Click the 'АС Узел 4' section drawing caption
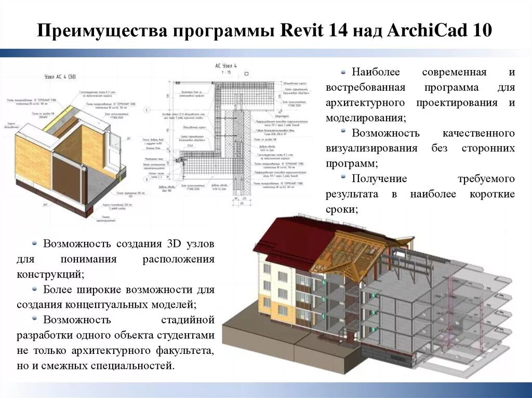Image resolution: width=532 pixels, height=398 pixels. [226, 66]
